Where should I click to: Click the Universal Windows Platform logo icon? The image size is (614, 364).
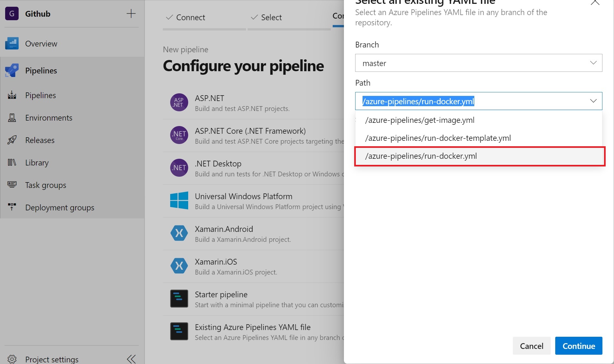tap(179, 200)
